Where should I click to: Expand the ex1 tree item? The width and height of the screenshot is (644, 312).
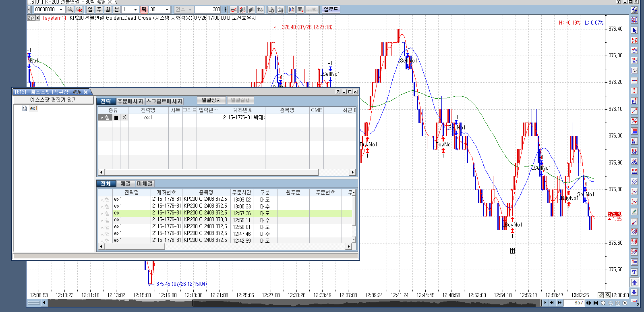click(x=33, y=108)
